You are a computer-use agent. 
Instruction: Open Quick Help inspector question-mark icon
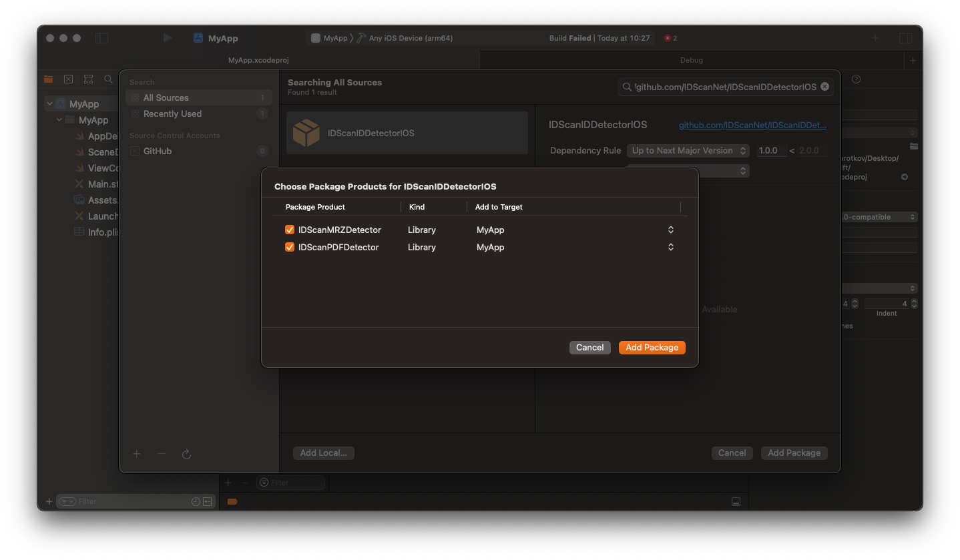(857, 79)
